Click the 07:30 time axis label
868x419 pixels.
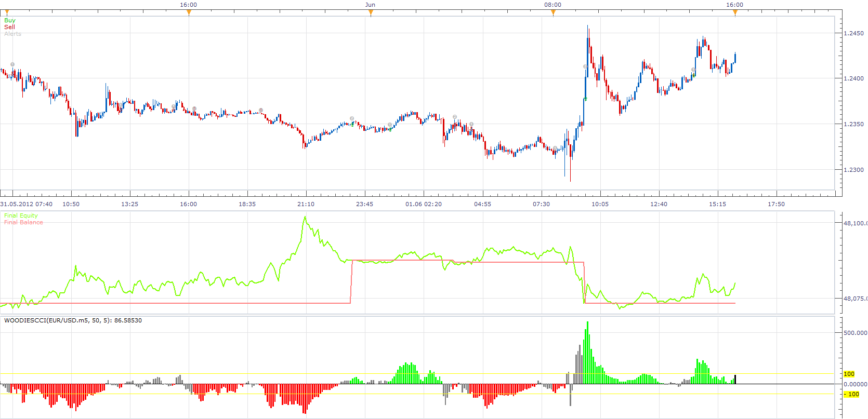pyautogui.click(x=542, y=204)
